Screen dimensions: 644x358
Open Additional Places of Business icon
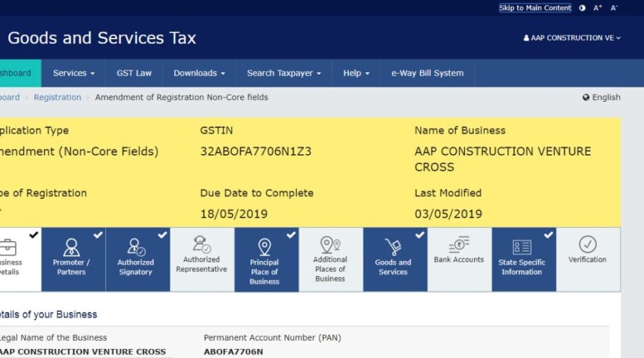(x=330, y=245)
